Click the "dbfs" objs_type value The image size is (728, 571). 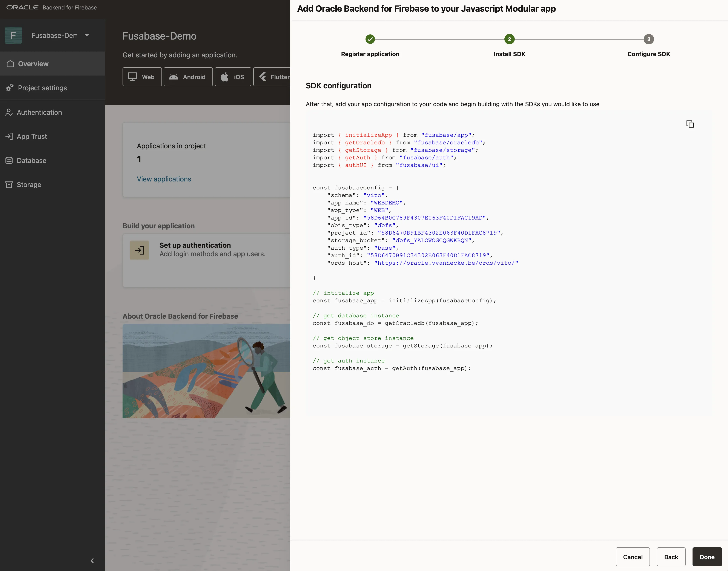[385, 225]
